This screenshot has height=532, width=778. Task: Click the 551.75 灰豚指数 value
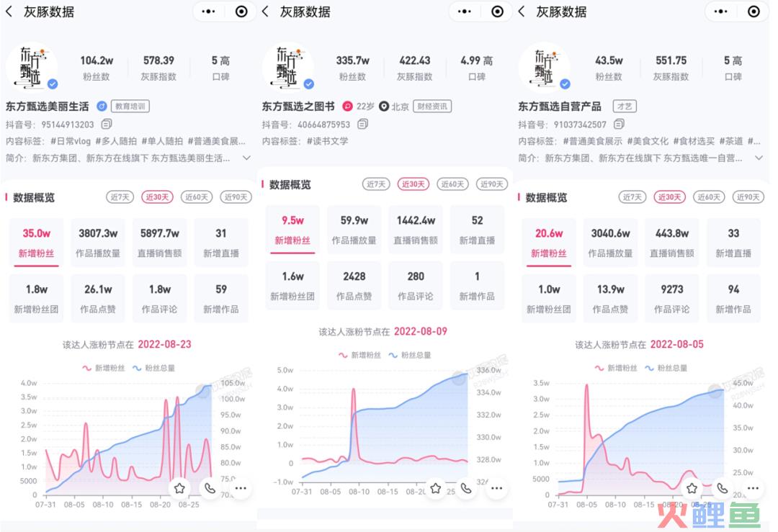[671, 60]
